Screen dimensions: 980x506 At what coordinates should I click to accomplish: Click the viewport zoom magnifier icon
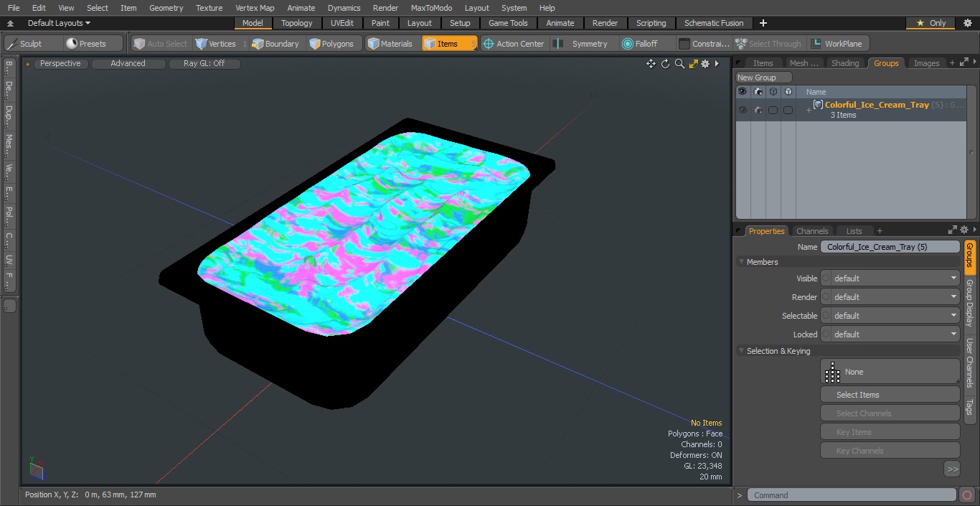click(x=679, y=64)
